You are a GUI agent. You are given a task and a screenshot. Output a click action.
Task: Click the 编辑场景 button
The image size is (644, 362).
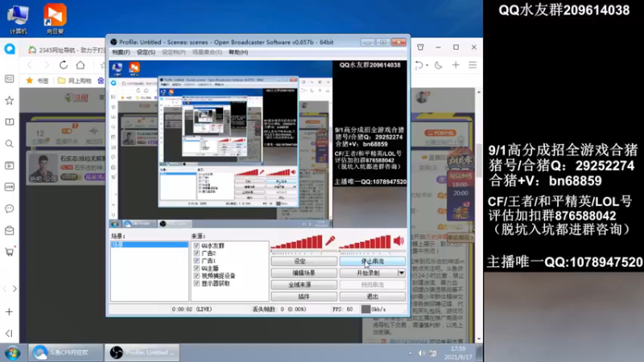point(304,273)
